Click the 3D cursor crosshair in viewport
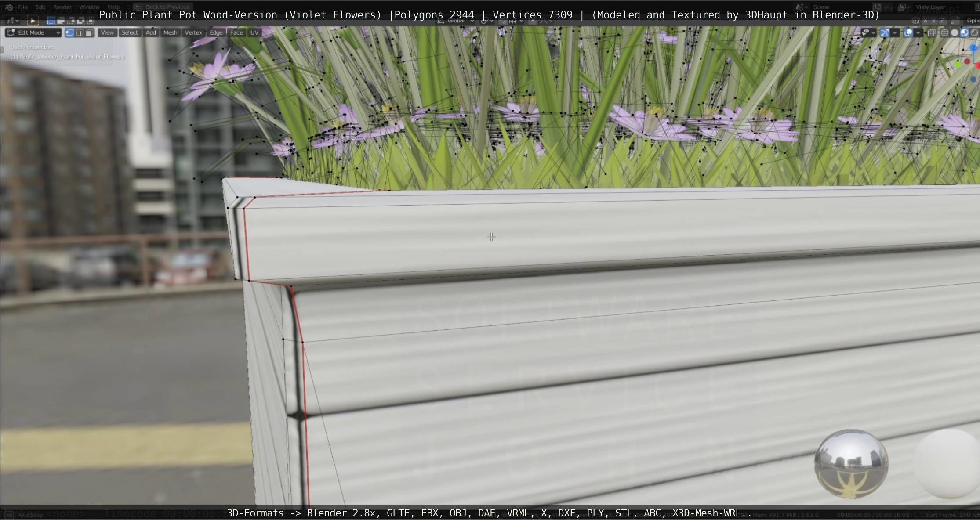This screenshot has height=520, width=980. pos(491,237)
